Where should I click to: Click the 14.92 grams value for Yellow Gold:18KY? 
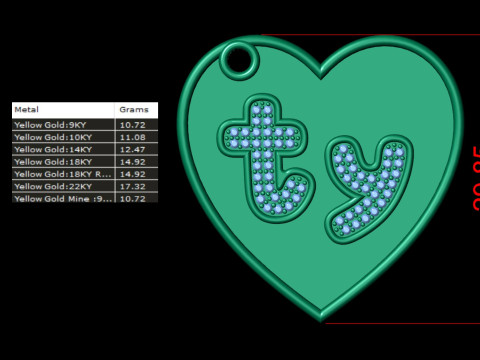click(x=133, y=162)
